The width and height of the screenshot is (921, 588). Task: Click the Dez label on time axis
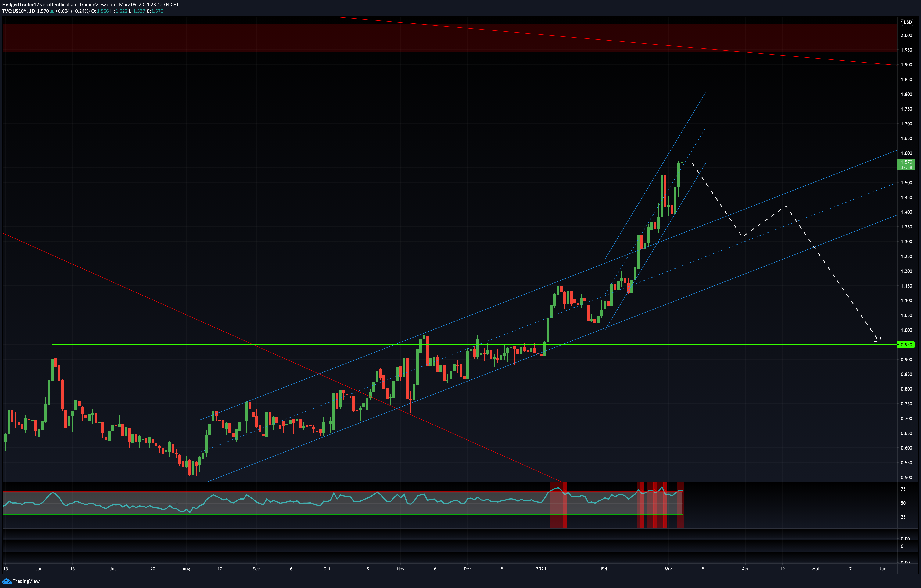[467, 569]
